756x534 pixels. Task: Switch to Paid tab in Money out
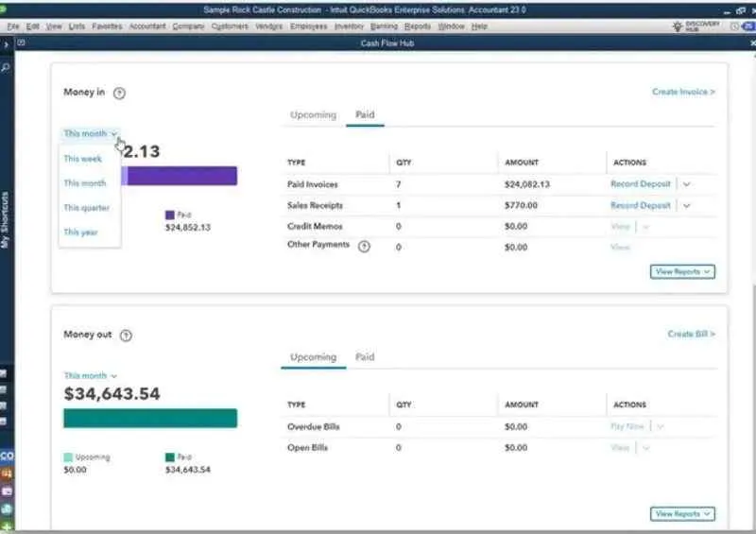365,357
